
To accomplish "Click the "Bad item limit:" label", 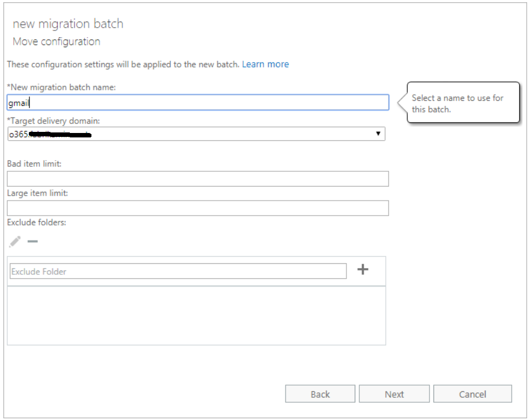I will pyautogui.click(x=34, y=164).
